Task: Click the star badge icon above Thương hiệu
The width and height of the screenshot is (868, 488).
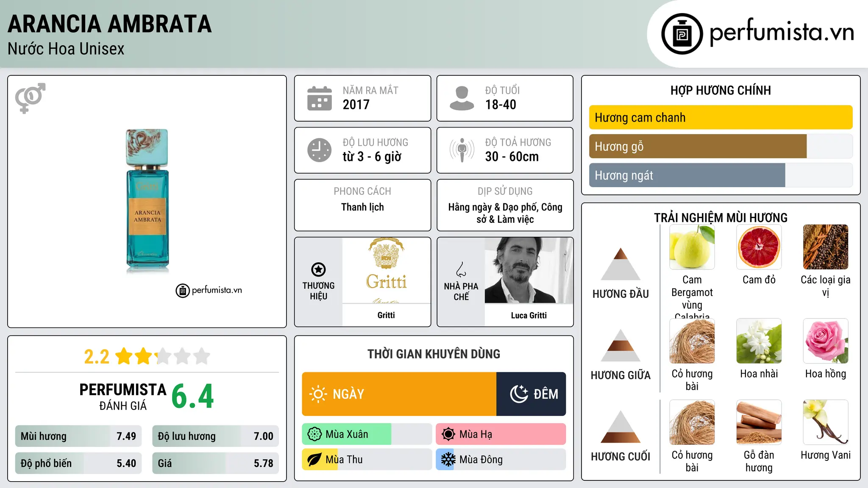Action: tap(318, 269)
